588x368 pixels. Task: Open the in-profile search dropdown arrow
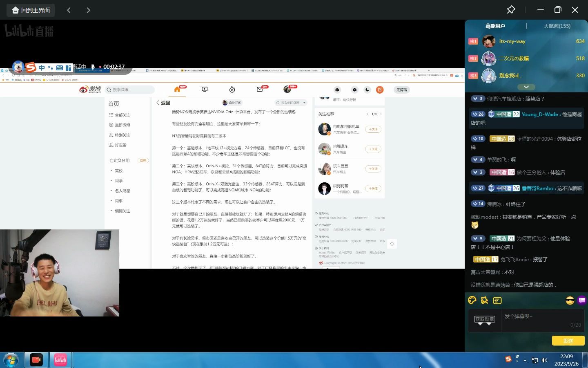(304, 103)
